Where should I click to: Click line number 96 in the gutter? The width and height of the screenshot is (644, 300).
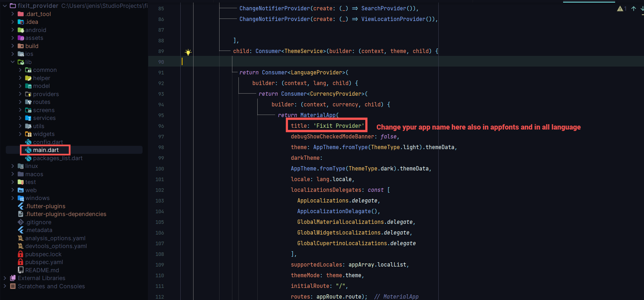pos(161,126)
